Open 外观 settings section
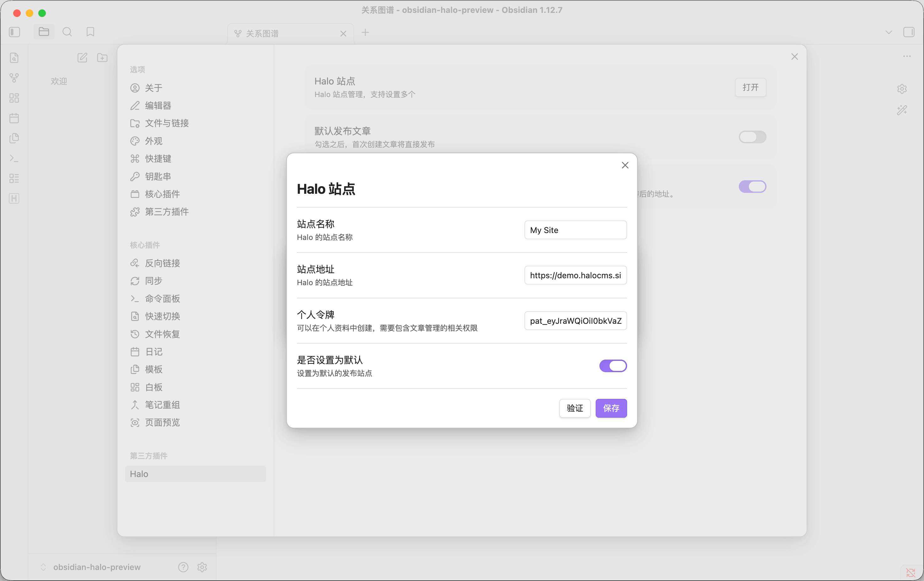Viewport: 924px width, 581px height. coord(195,141)
